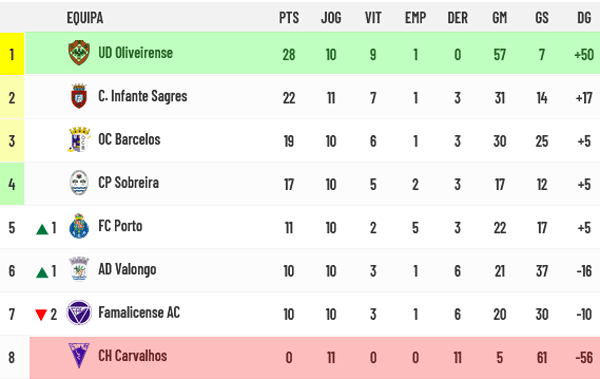Click FC Porto's green up arrow
This screenshot has height=379, width=600.
(42, 229)
